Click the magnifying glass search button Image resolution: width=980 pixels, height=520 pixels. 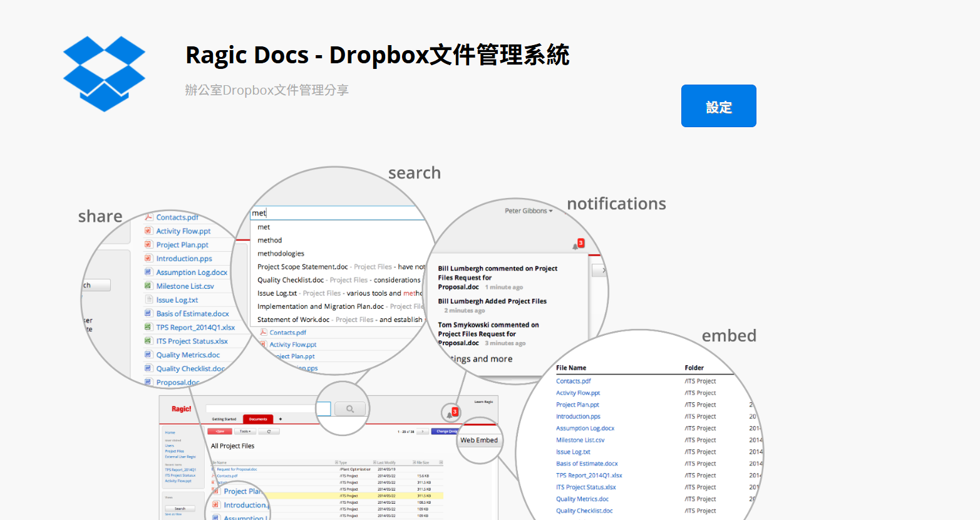(x=350, y=409)
